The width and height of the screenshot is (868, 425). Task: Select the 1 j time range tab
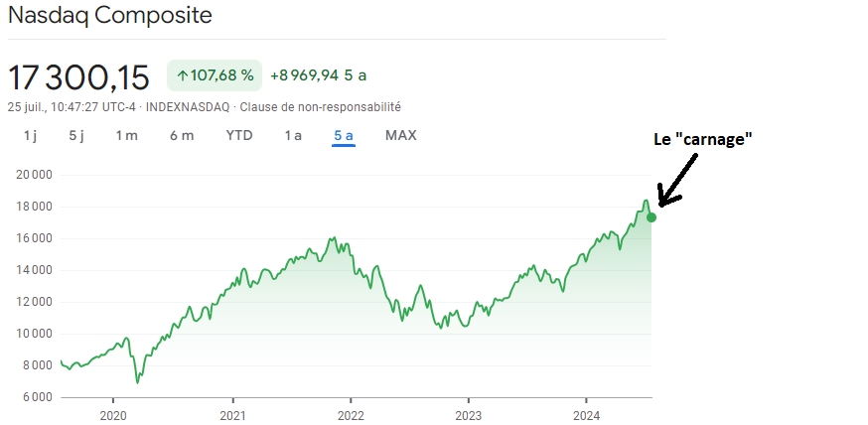30,135
